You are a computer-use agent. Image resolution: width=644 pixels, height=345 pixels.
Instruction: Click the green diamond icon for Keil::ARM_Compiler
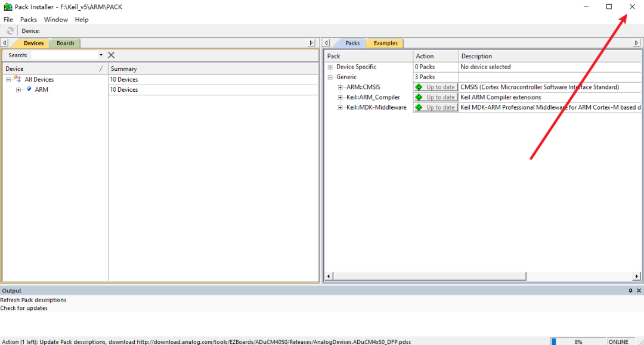[419, 97]
